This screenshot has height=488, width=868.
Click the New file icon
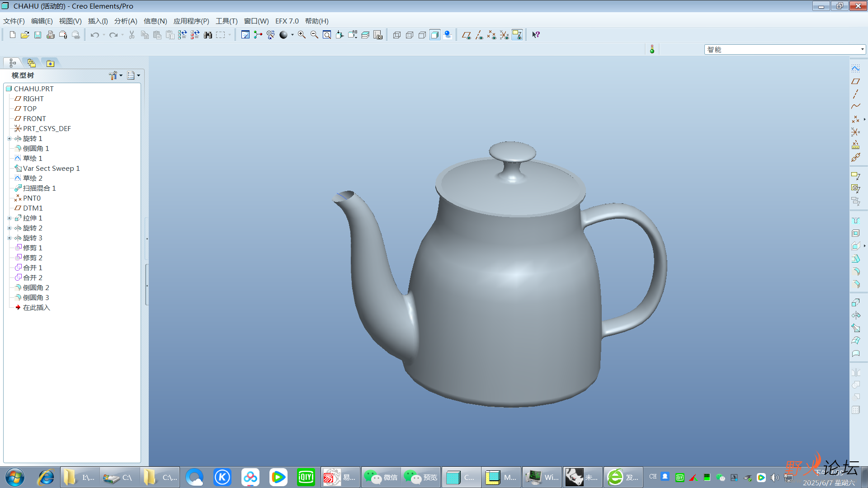pyautogui.click(x=13, y=35)
